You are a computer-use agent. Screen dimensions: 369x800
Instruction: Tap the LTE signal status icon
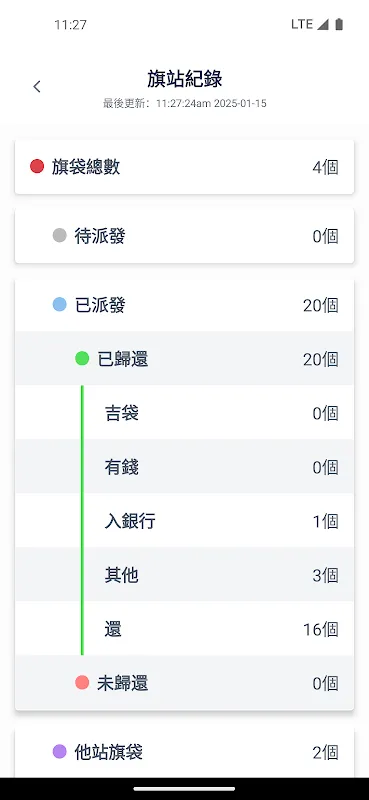pyautogui.click(x=310, y=24)
